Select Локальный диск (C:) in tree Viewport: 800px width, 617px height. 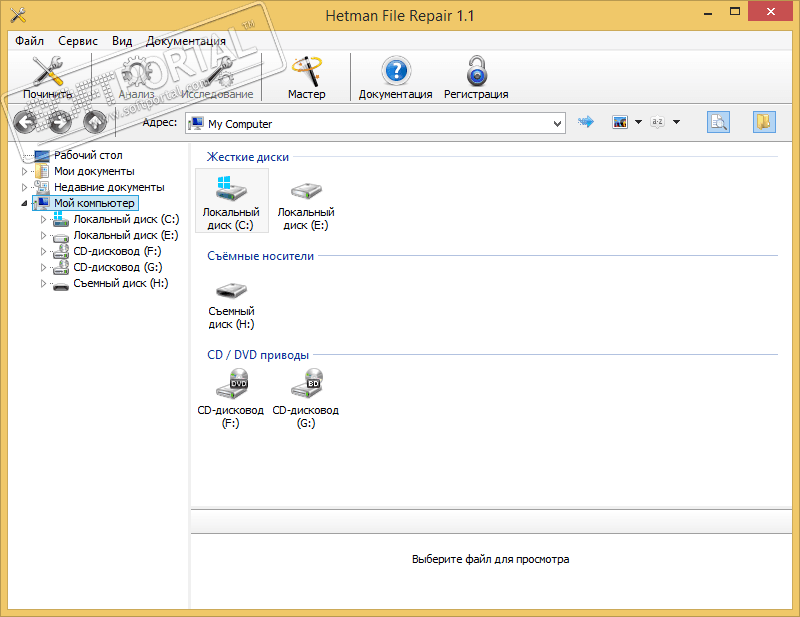point(126,219)
